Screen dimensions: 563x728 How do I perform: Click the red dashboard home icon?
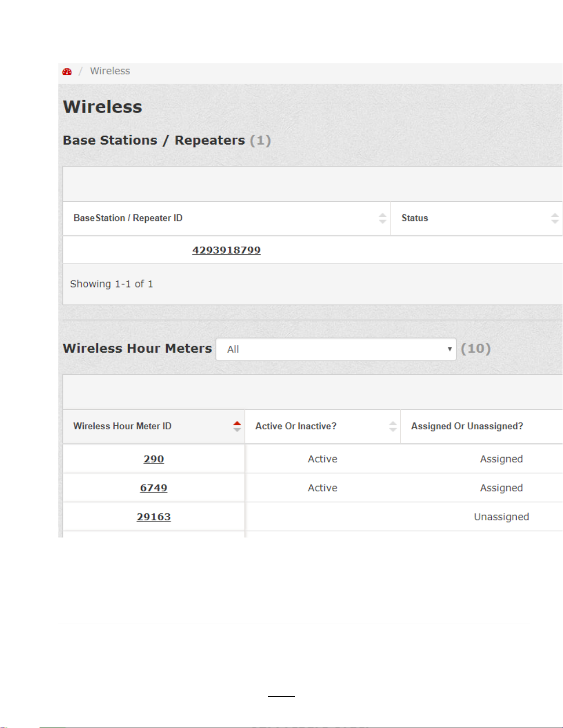[67, 72]
